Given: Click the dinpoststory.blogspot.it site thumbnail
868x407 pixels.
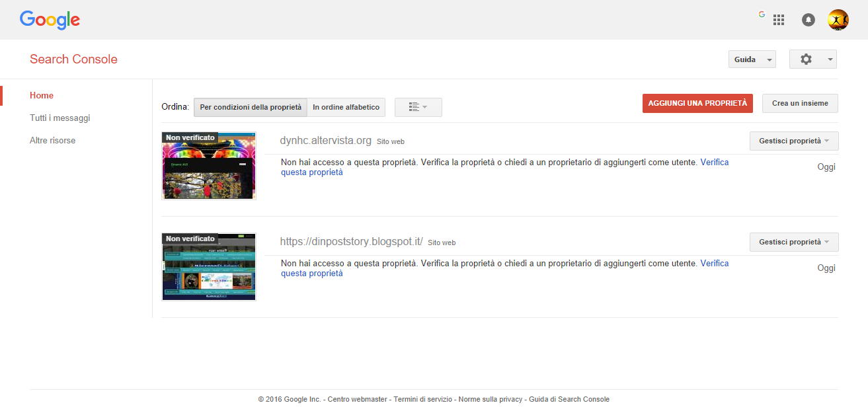Looking at the screenshot, I should point(209,266).
